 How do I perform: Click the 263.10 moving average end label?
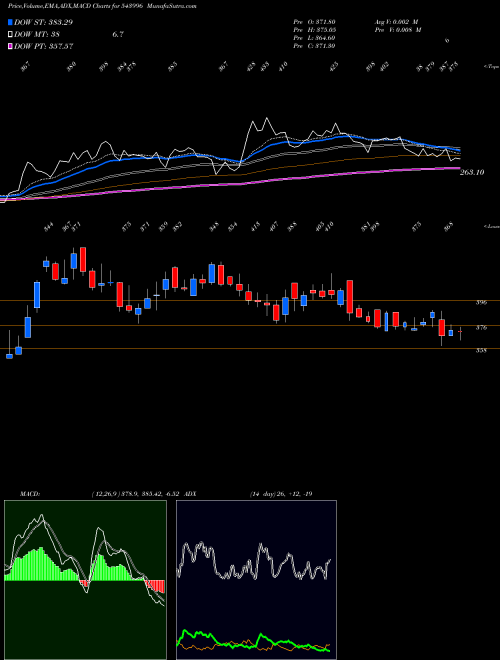(472, 172)
